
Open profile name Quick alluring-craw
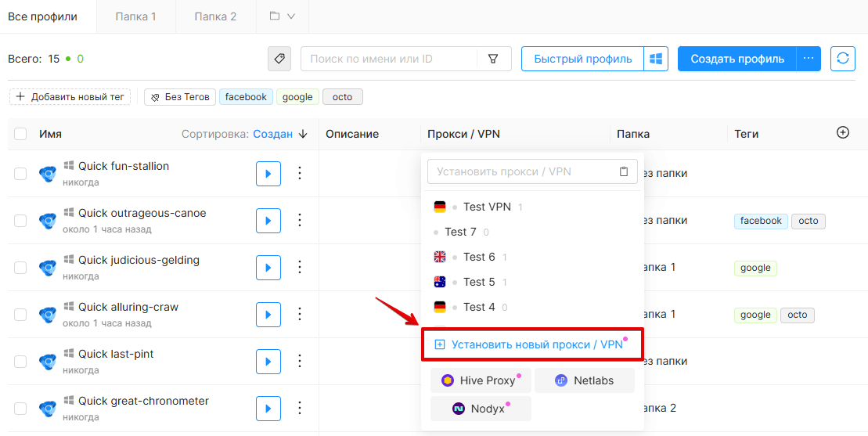128,307
